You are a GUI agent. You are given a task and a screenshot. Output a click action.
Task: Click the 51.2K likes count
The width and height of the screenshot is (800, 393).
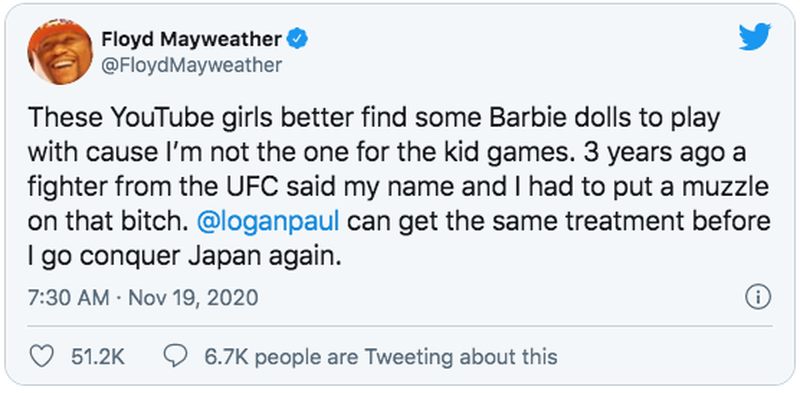[x=97, y=356]
